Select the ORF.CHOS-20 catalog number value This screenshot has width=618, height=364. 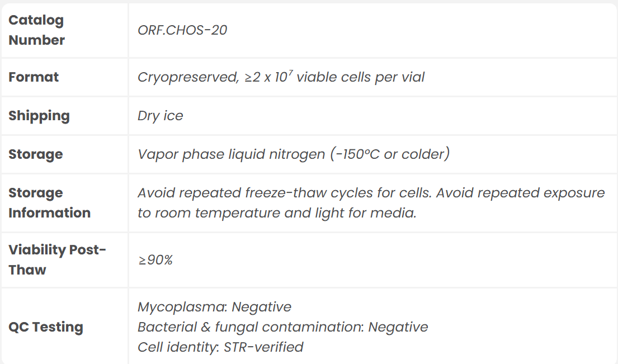click(x=182, y=30)
